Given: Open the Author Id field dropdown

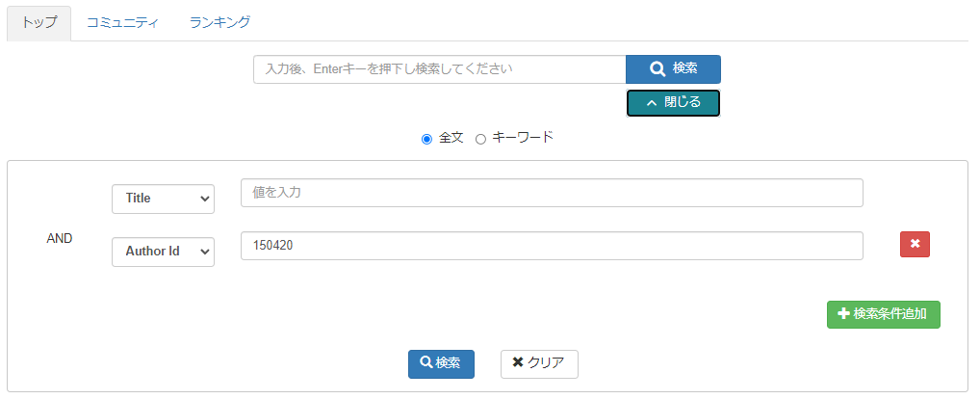Looking at the screenshot, I should tap(164, 252).
